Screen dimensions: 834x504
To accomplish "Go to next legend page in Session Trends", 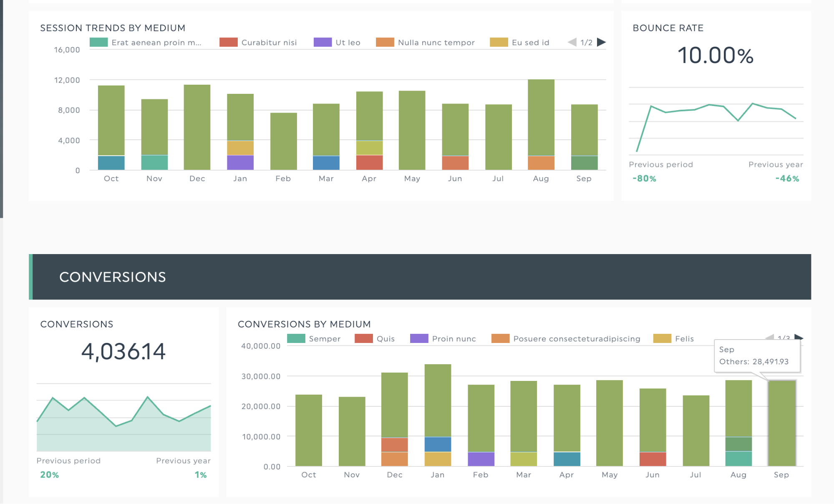I will 601,42.
